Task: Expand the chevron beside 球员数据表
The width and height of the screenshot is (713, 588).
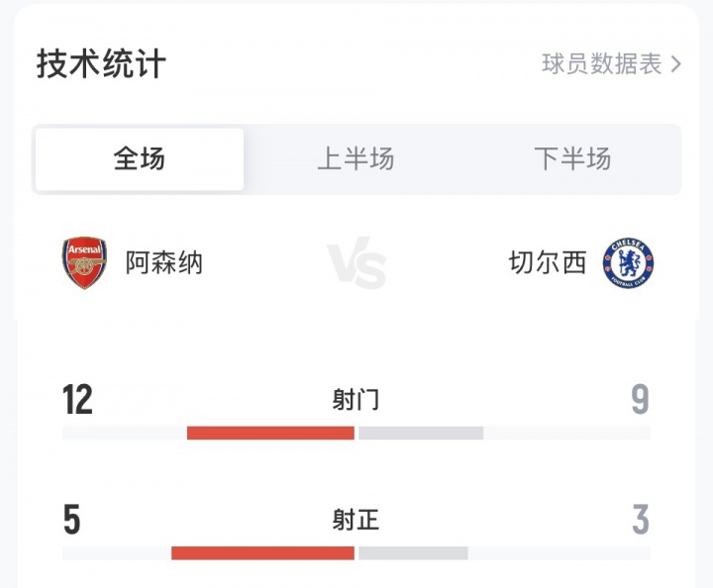Action: pos(676,64)
